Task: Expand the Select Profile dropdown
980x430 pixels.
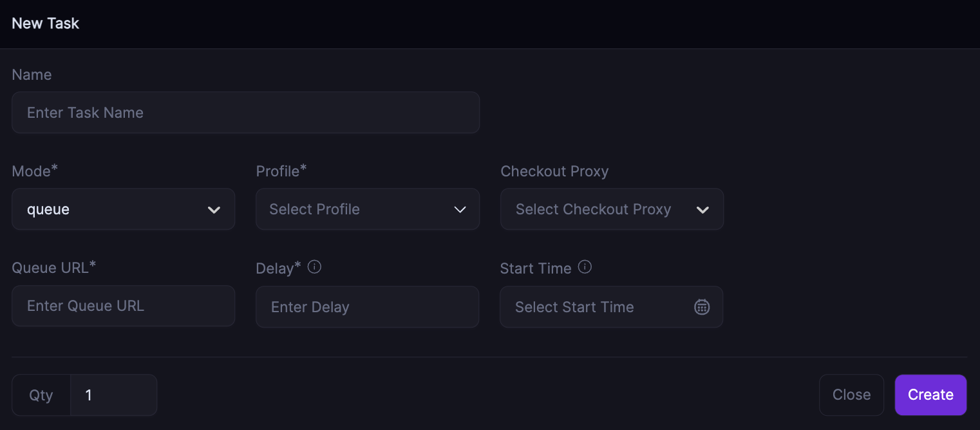Action: (x=357, y=209)
